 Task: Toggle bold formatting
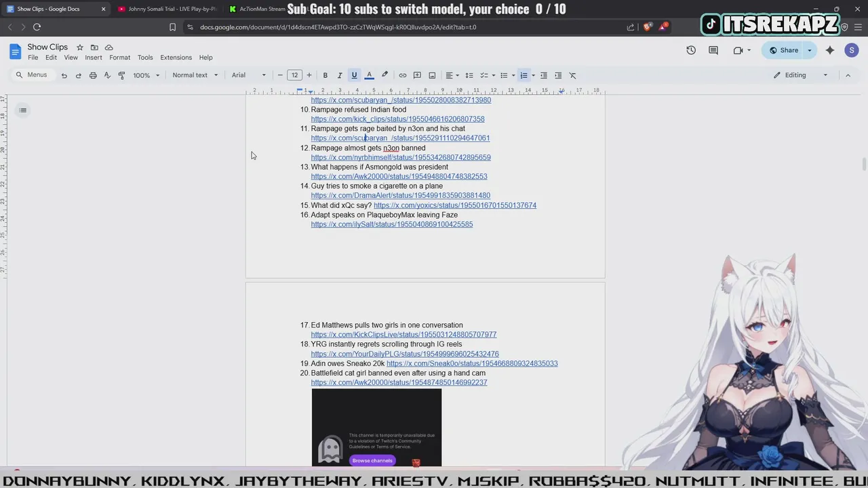coord(325,75)
